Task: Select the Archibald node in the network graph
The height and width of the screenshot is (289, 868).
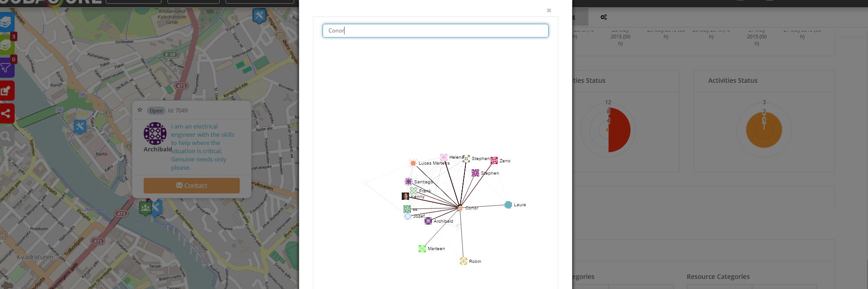Action: coord(428,221)
